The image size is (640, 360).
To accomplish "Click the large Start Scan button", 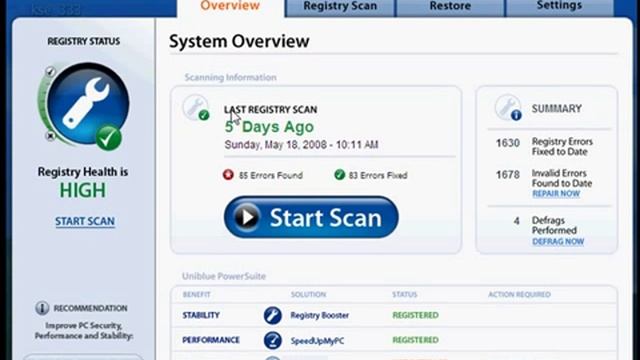I will (311, 217).
